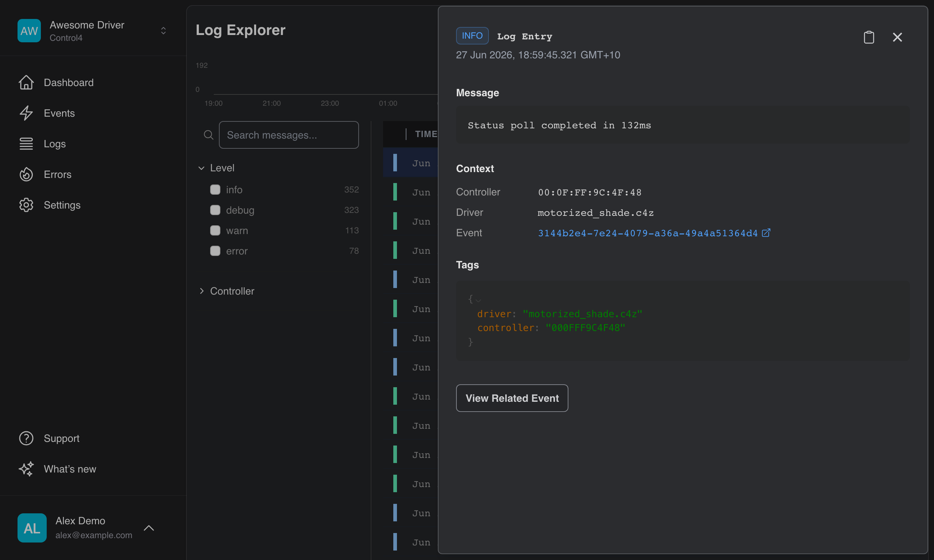Check the error level filter

click(215, 251)
